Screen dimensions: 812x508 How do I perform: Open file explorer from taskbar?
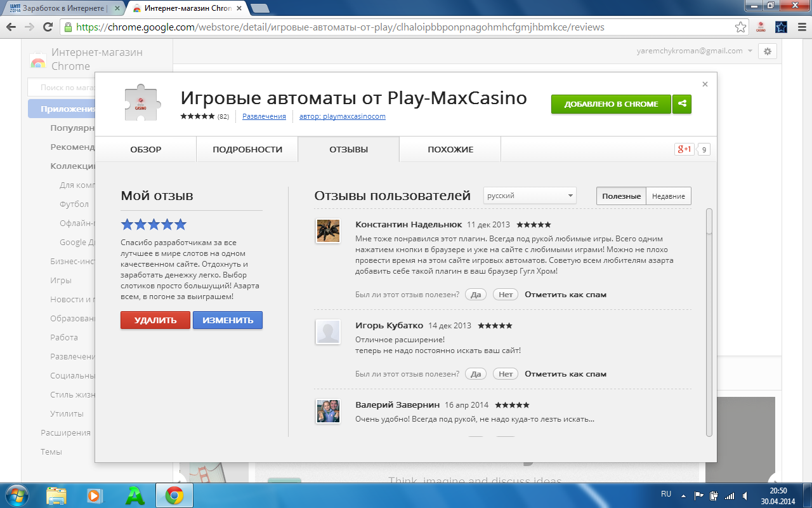pos(56,495)
